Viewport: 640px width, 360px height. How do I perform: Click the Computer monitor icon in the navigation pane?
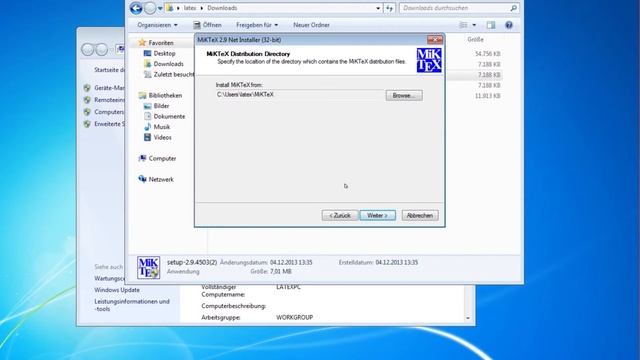coord(142,158)
